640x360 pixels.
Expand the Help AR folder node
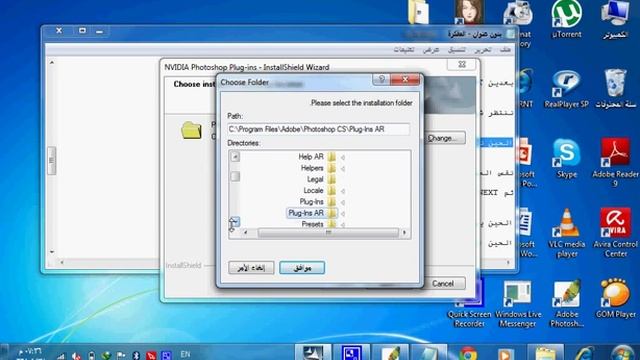pos(342,157)
